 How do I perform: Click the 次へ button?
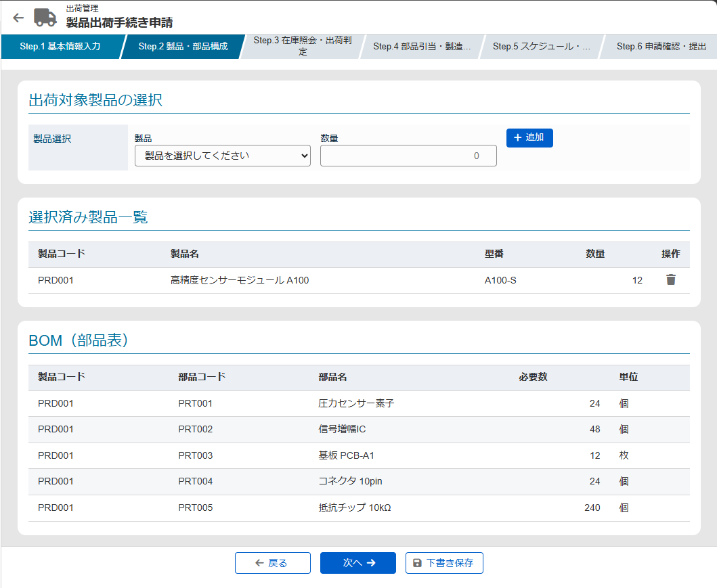358,563
